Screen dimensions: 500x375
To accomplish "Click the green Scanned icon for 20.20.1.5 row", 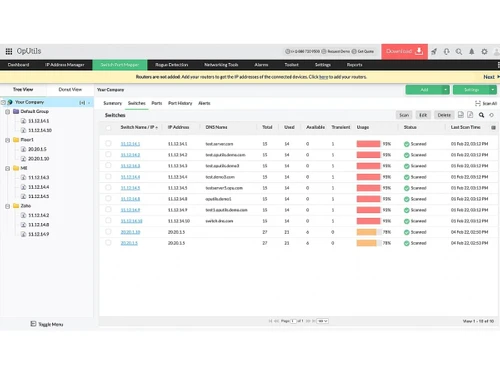I will pyautogui.click(x=407, y=243).
